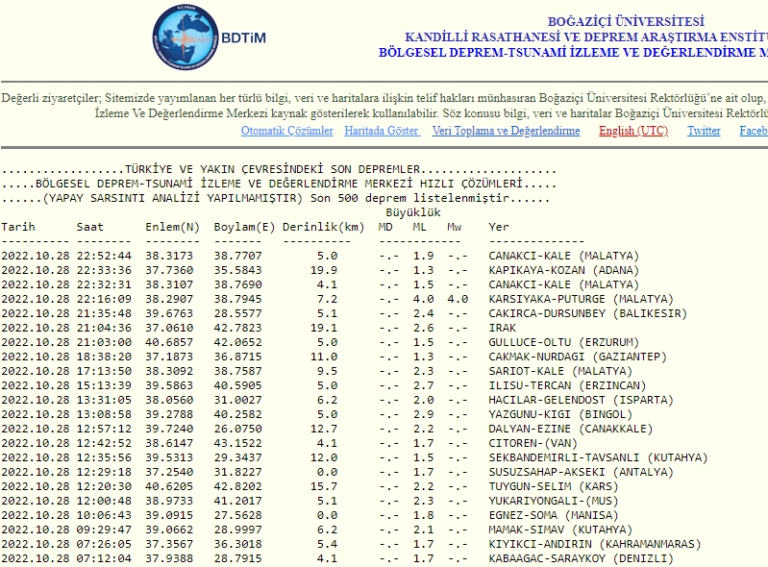Click the 22:52:44 time entry
Viewport: 768px width, 567px height.
101,256
